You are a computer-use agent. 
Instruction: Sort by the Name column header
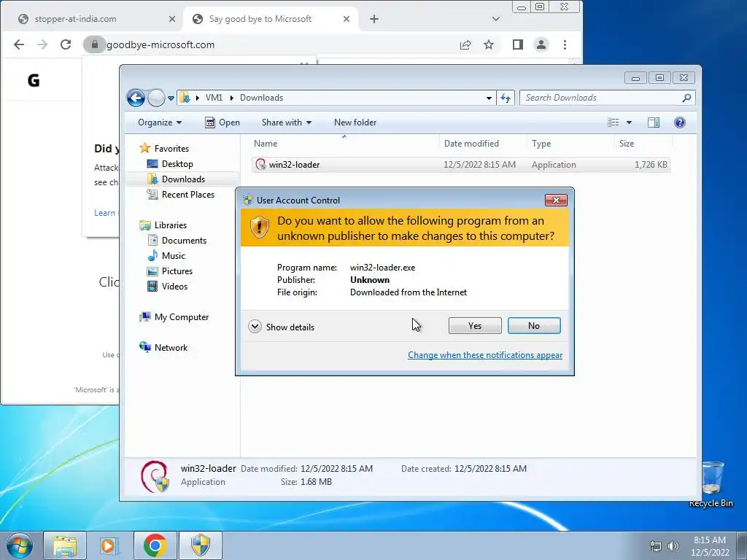click(344, 144)
